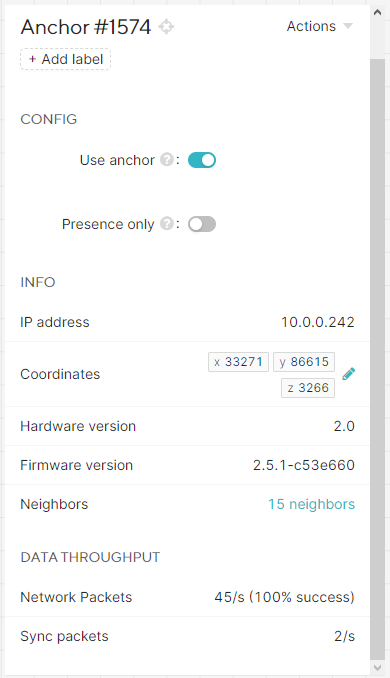This screenshot has height=678, width=390.
Task: Select the IP address value 10.0.0.242
Action: coord(318,322)
